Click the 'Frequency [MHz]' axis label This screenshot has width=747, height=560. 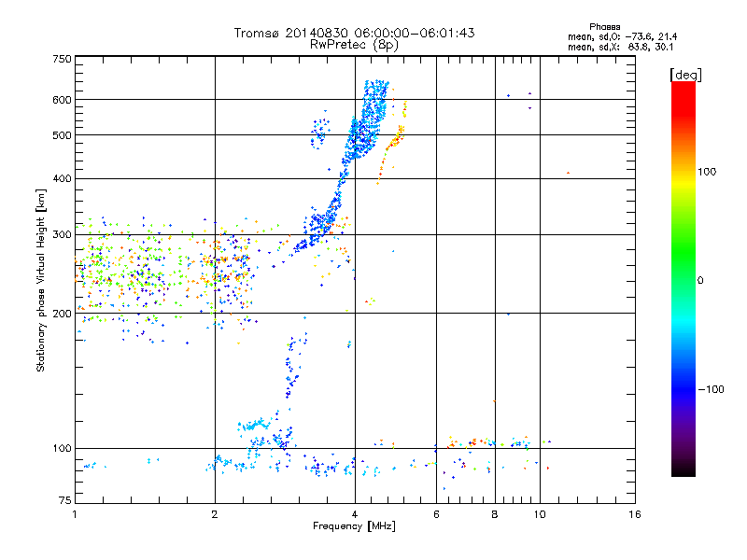point(354,526)
